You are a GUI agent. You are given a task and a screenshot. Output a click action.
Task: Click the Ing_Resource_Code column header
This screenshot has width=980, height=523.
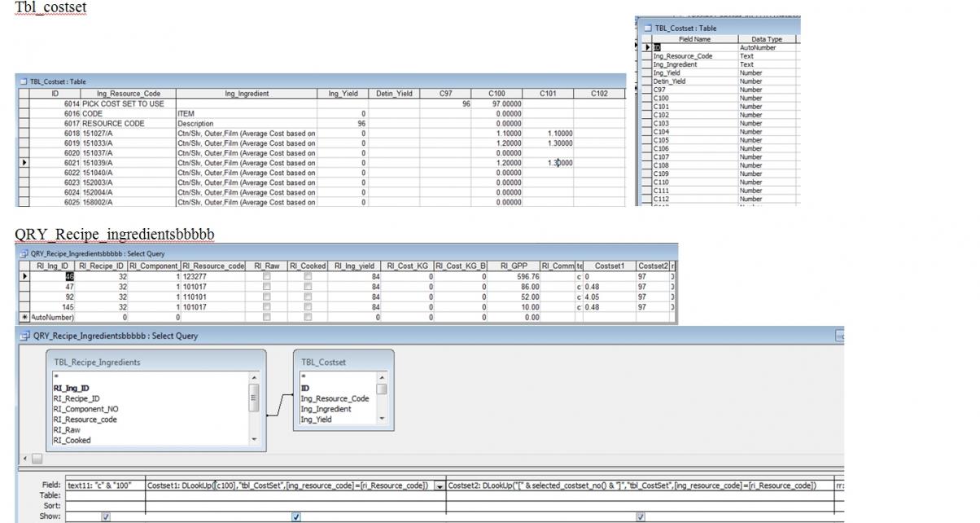(x=129, y=94)
